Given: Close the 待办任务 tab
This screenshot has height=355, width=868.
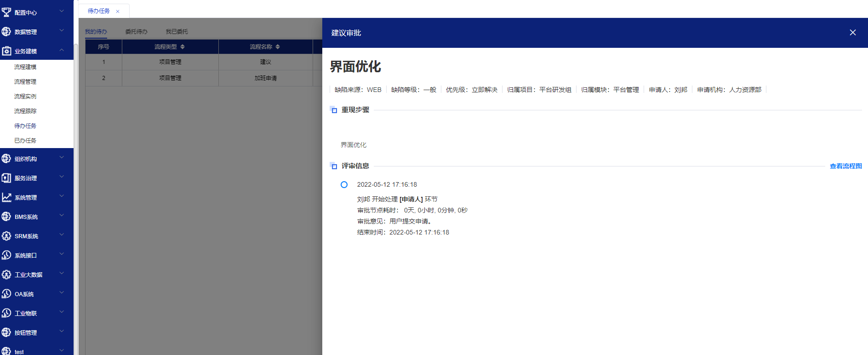Looking at the screenshot, I should pyautogui.click(x=118, y=11).
